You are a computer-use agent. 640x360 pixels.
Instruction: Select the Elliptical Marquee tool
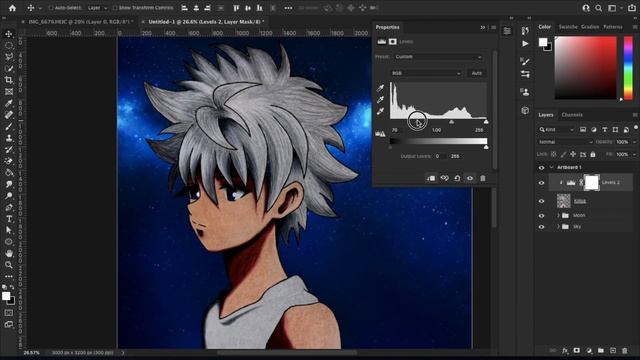(x=9, y=45)
